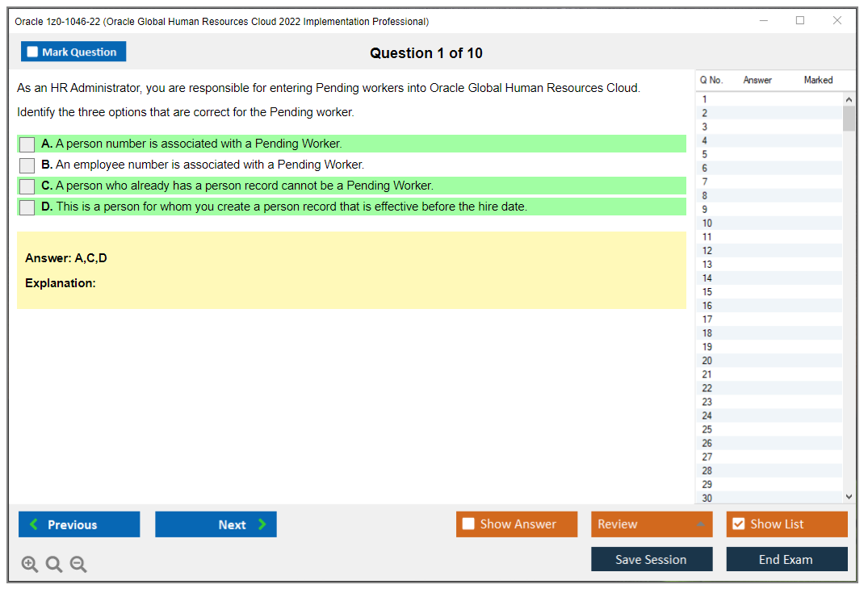Click the Answer column header

coord(757,80)
